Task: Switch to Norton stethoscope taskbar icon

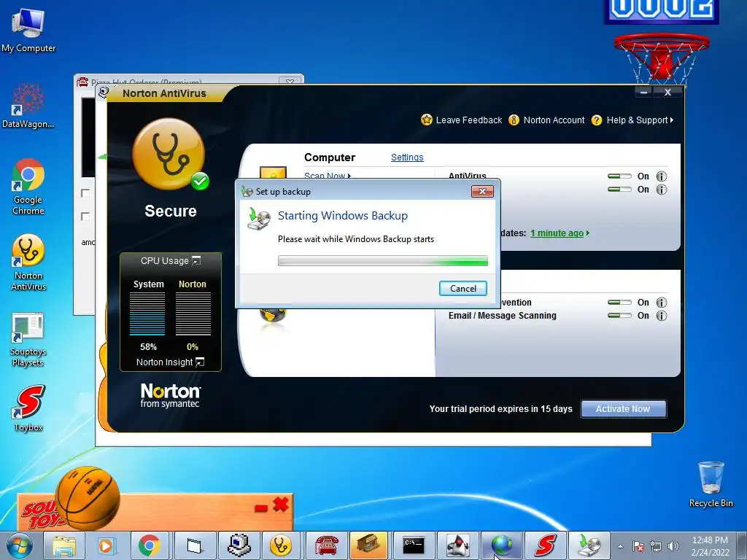Action: [x=280, y=545]
